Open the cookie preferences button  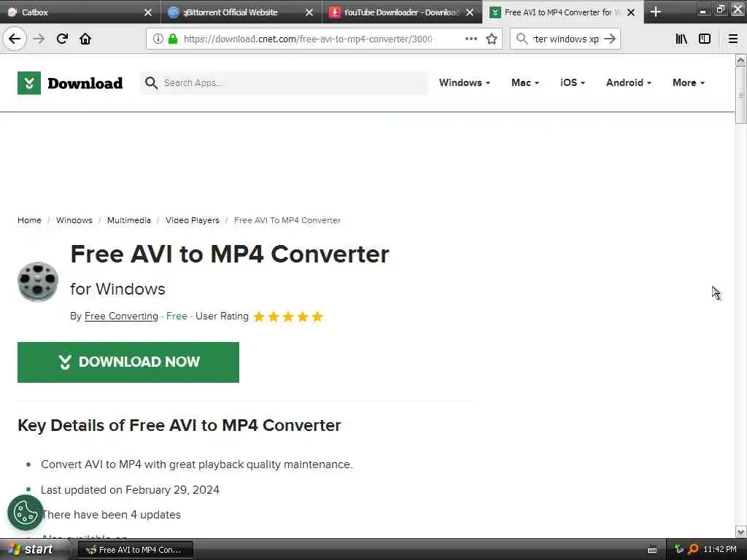(x=26, y=513)
